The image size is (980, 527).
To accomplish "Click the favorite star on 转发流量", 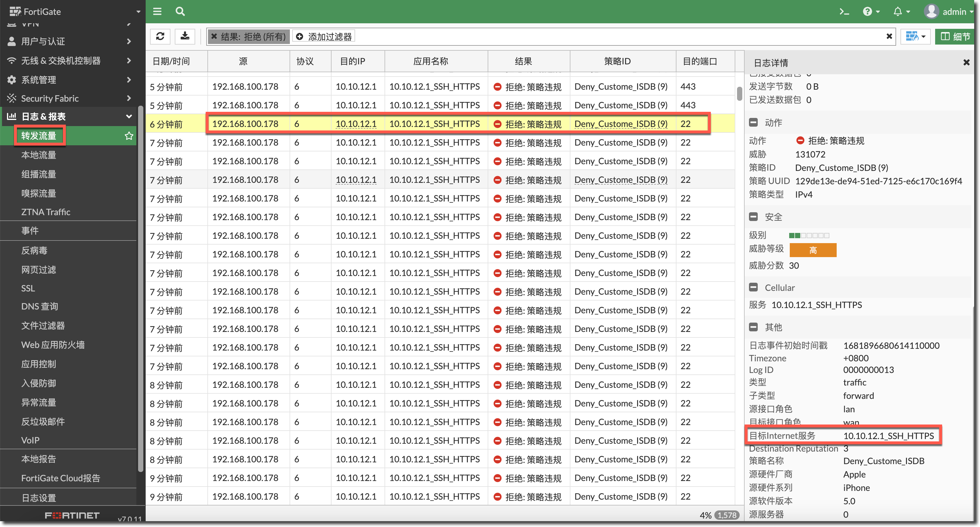I will (129, 136).
